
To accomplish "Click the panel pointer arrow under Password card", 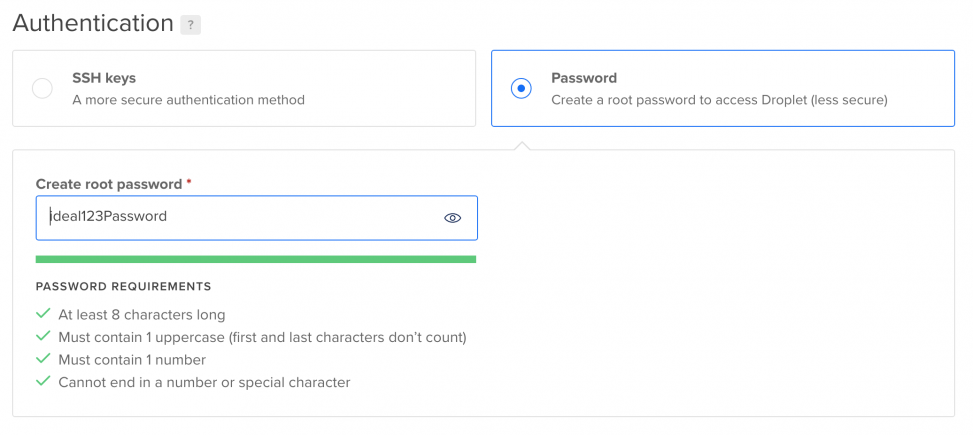I will (x=522, y=145).
